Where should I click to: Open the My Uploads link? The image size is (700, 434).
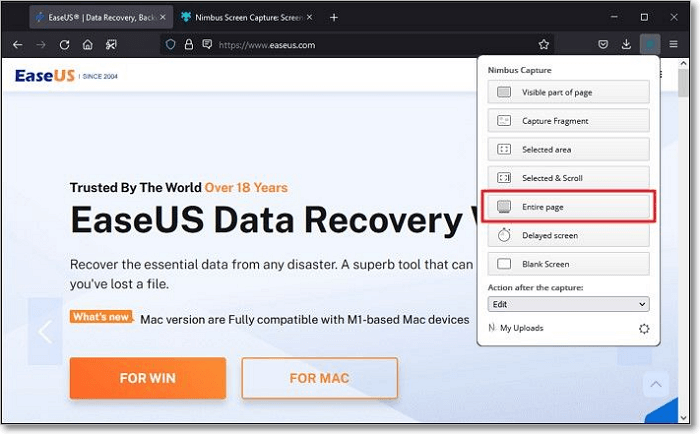521,328
